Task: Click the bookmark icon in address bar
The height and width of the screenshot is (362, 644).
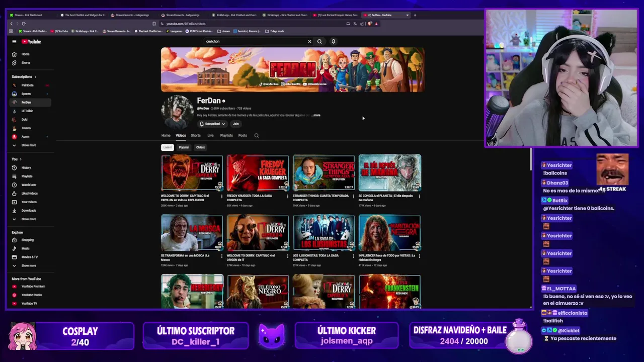Action: point(154,24)
